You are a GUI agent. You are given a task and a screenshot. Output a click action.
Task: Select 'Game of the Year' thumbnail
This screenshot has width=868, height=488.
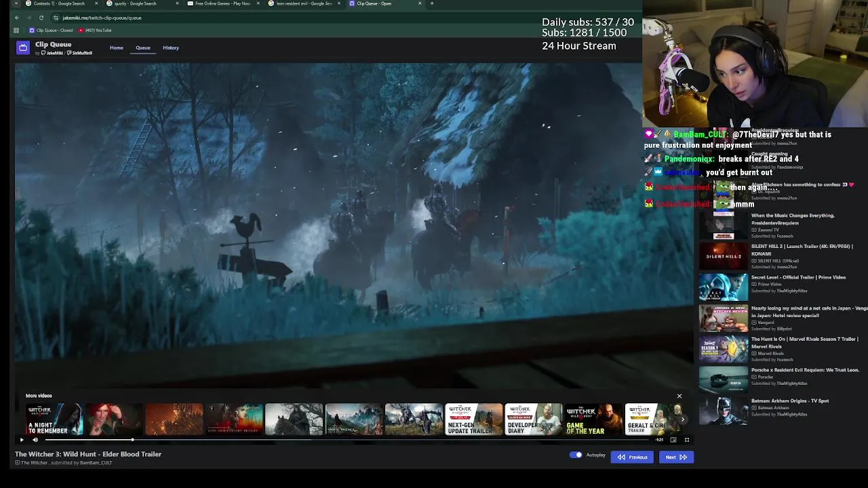click(x=593, y=419)
